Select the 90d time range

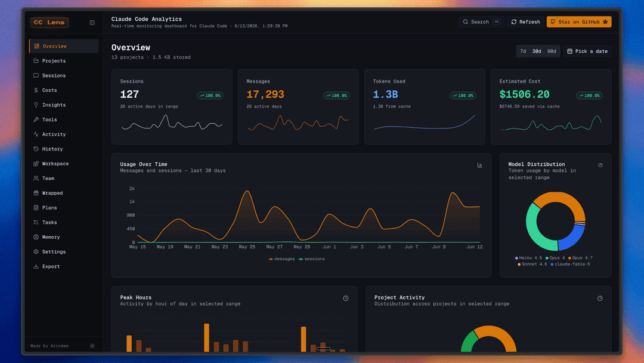[x=552, y=51]
